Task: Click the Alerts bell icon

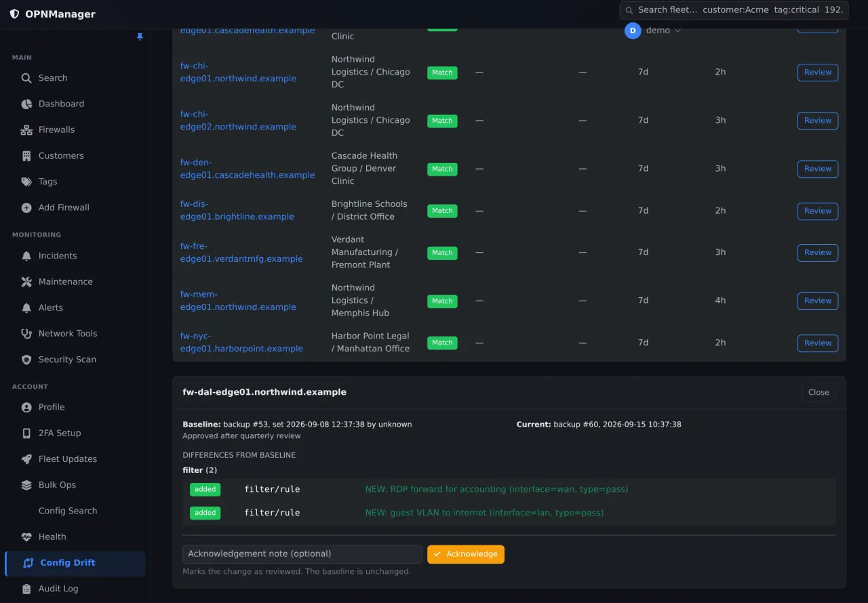Action: 26,307
